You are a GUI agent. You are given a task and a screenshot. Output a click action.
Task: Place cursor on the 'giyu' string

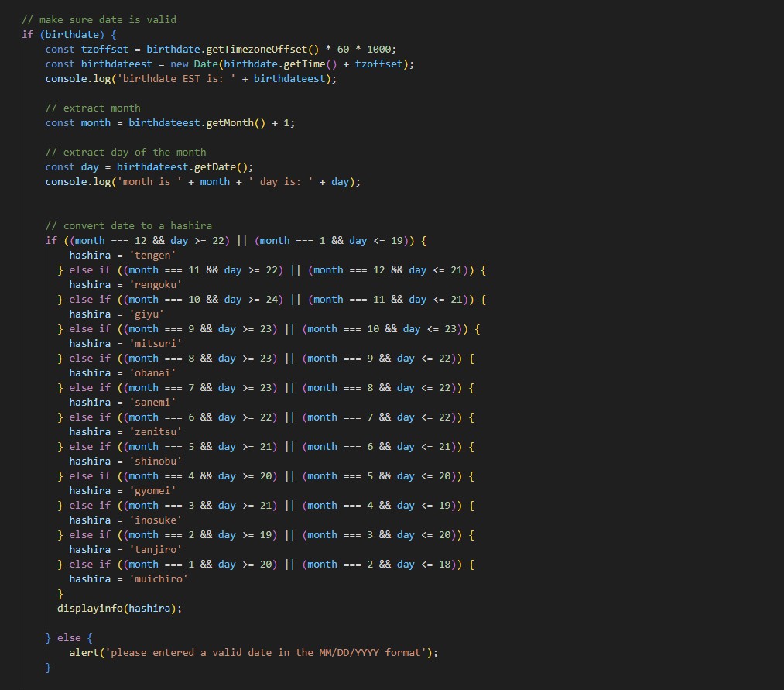coord(147,314)
